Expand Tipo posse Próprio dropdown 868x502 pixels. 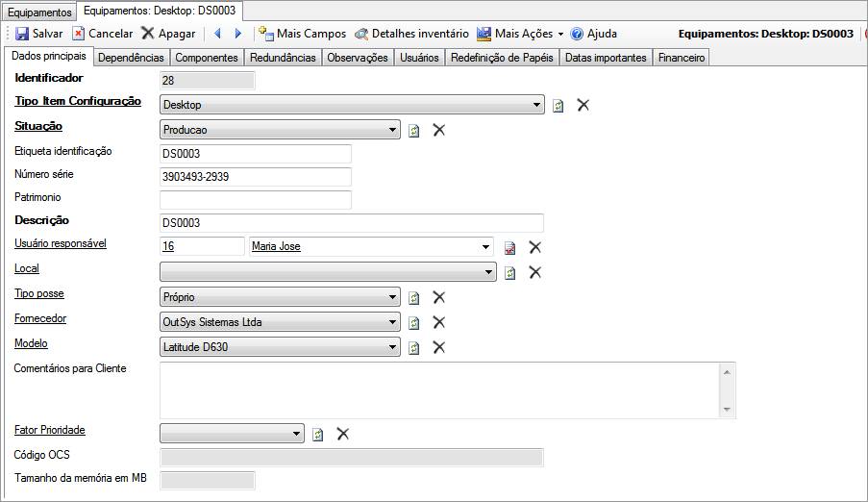click(x=392, y=297)
